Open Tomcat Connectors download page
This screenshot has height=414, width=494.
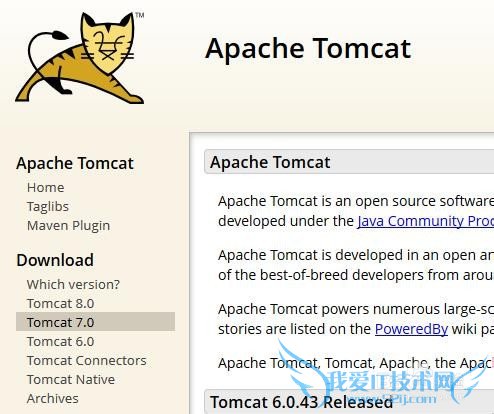click(87, 360)
